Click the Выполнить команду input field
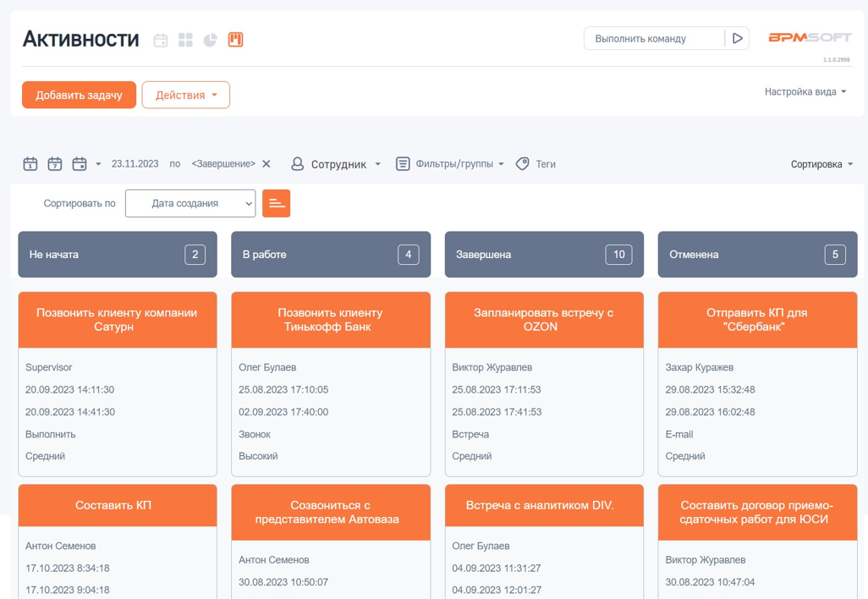 tap(651, 38)
